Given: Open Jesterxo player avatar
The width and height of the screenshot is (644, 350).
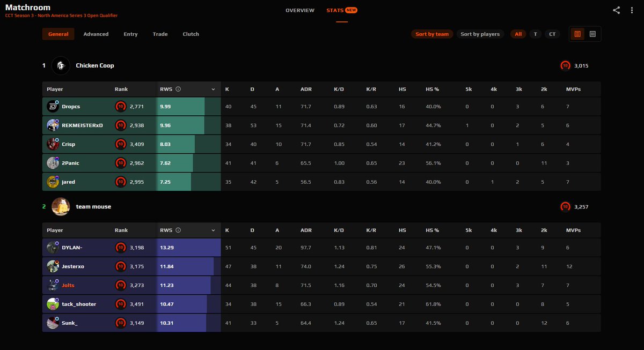Looking at the screenshot, I should click(53, 266).
